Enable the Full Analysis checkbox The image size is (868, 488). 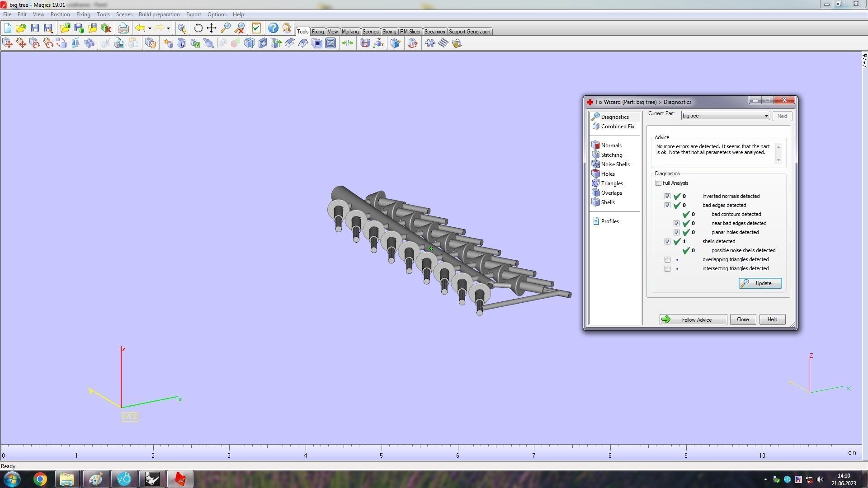pyautogui.click(x=658, y=183)
